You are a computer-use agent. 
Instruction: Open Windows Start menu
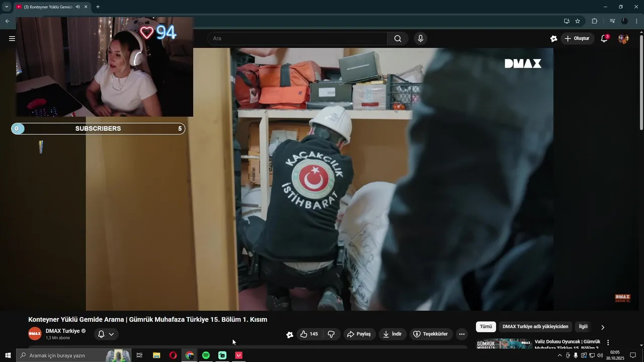coord(8,355)
